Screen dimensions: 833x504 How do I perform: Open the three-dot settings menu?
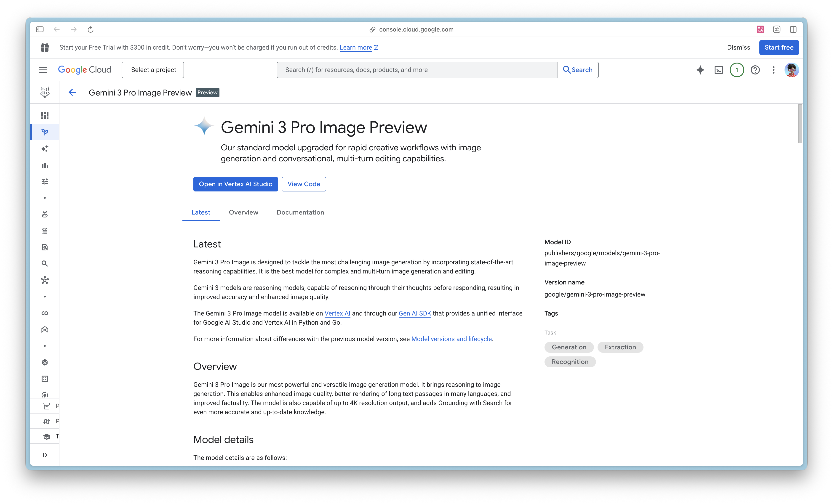point(773,70)
